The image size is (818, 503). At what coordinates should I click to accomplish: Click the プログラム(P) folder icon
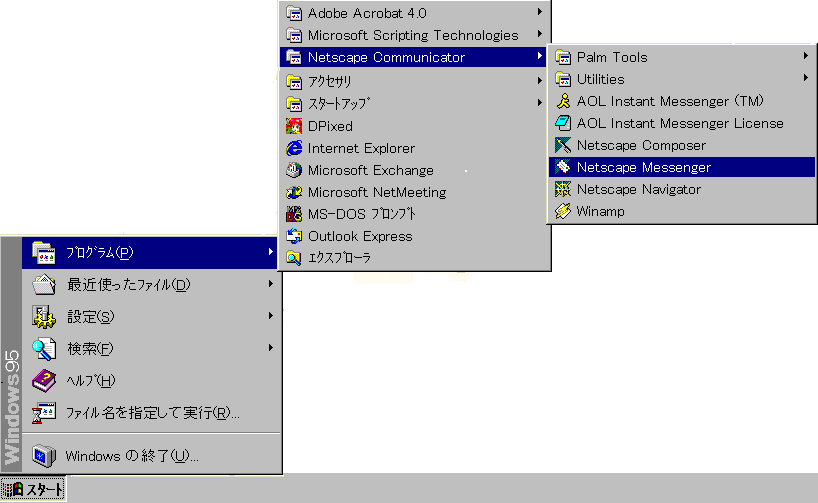pyautogui.click(x=44, y=253)
